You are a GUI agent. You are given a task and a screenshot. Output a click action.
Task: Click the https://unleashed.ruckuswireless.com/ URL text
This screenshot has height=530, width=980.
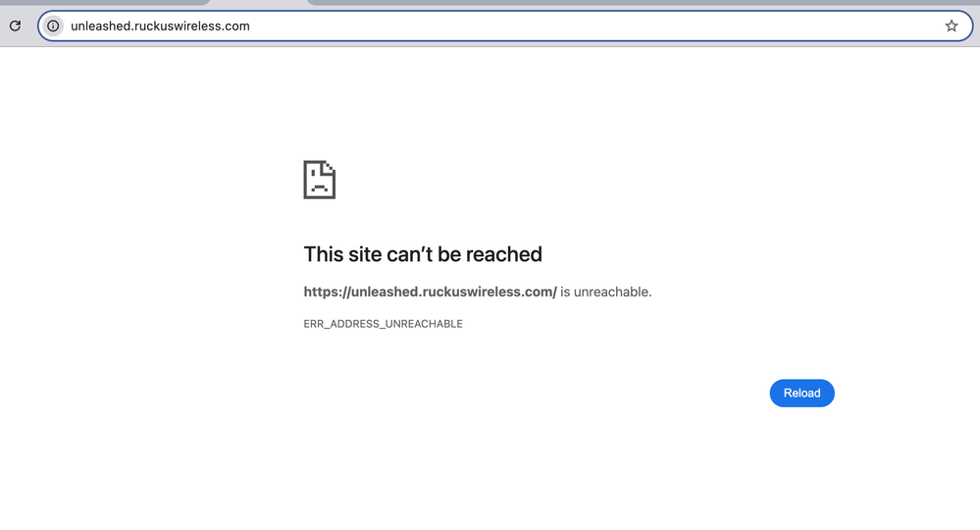[430, 291]
